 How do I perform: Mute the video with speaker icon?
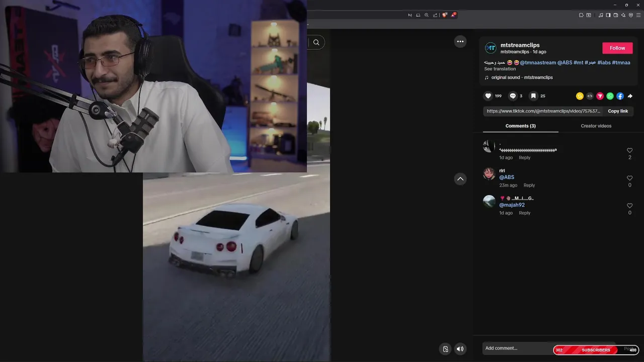[460, 349]
